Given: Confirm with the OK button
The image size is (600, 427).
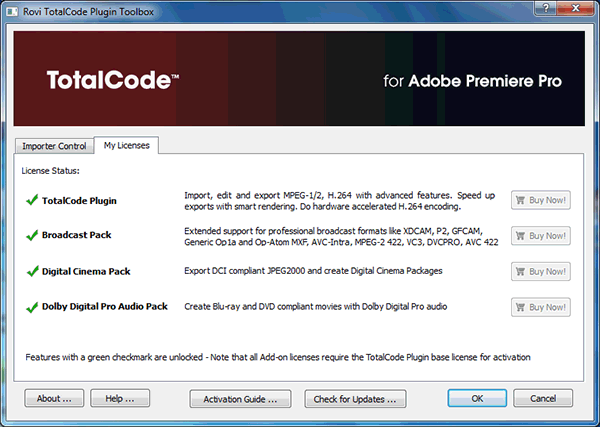Looking at the screenshot, I should point(477,398).
